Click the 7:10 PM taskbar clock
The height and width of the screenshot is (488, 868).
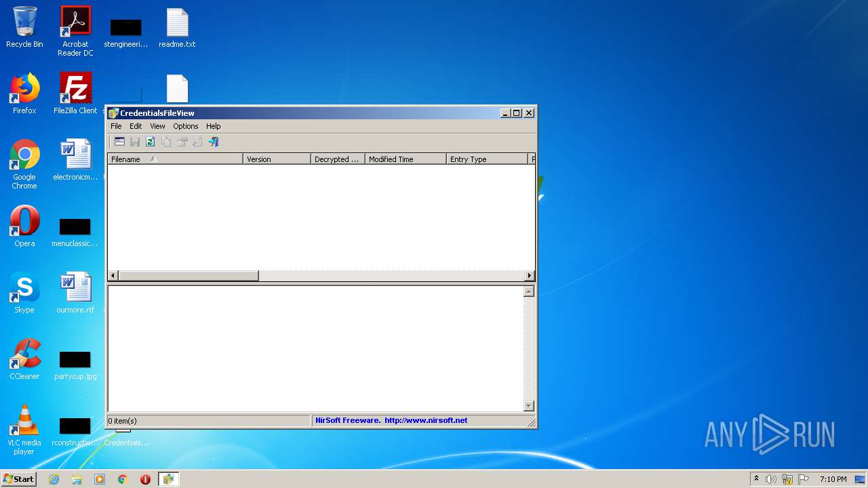pos(833,479)
